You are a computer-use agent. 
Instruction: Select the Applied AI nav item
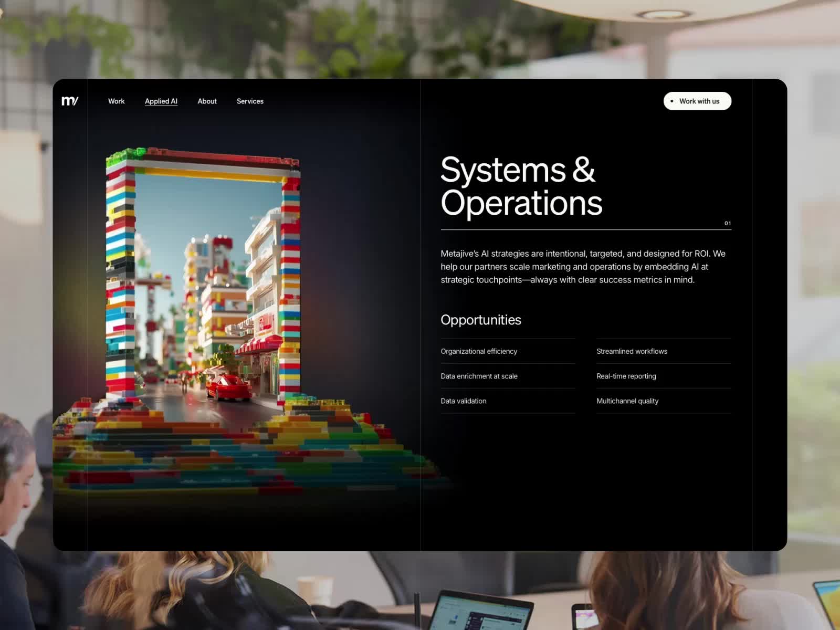tap(161, 101)
